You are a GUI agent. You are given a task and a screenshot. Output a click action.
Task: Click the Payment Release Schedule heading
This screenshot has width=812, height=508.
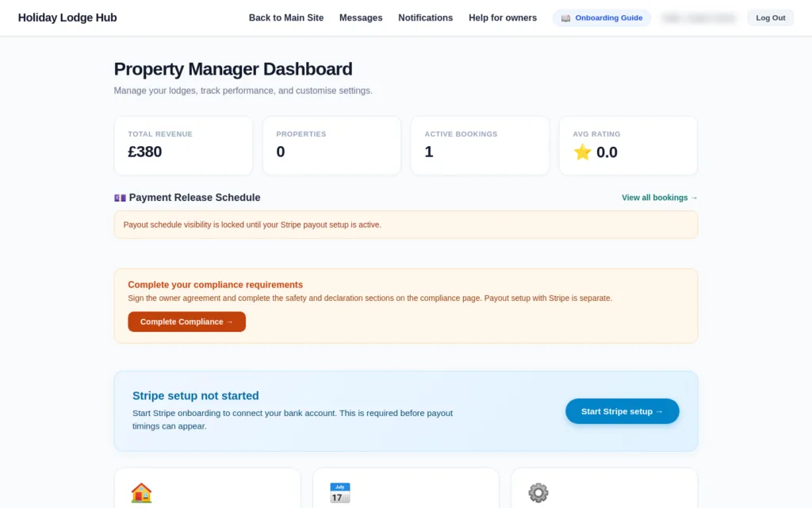click(x=195, y=198)
